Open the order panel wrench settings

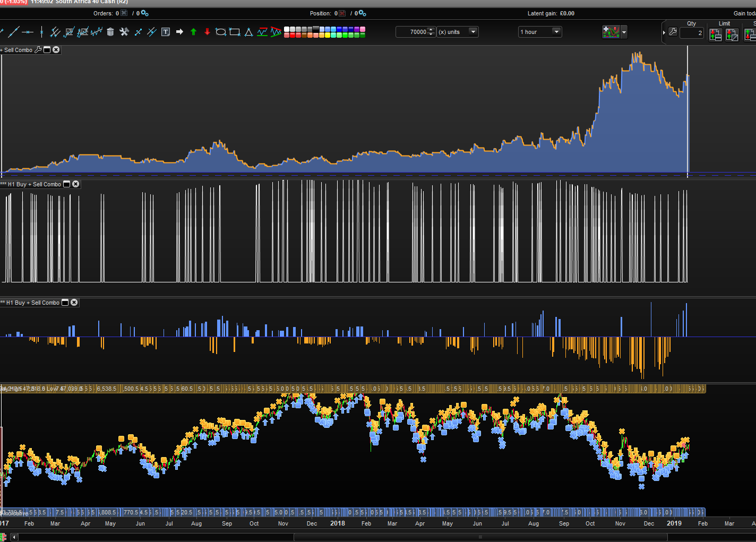tap(673, 32)
